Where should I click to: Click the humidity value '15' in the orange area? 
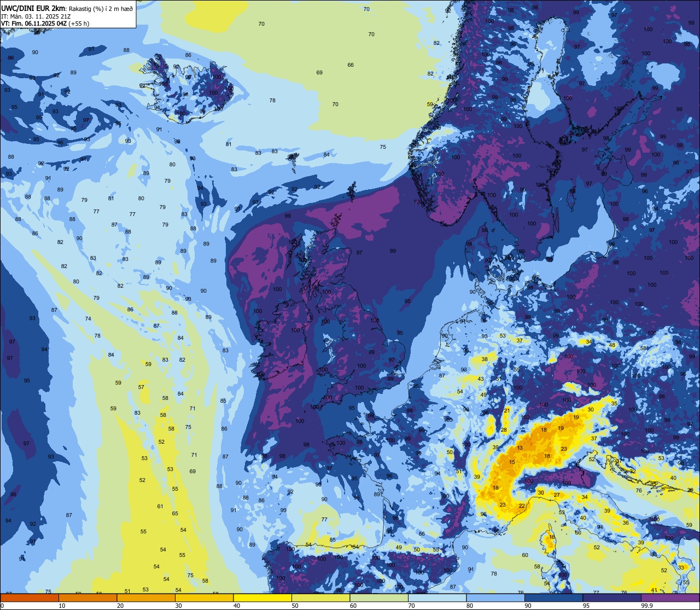click(512, 462)
